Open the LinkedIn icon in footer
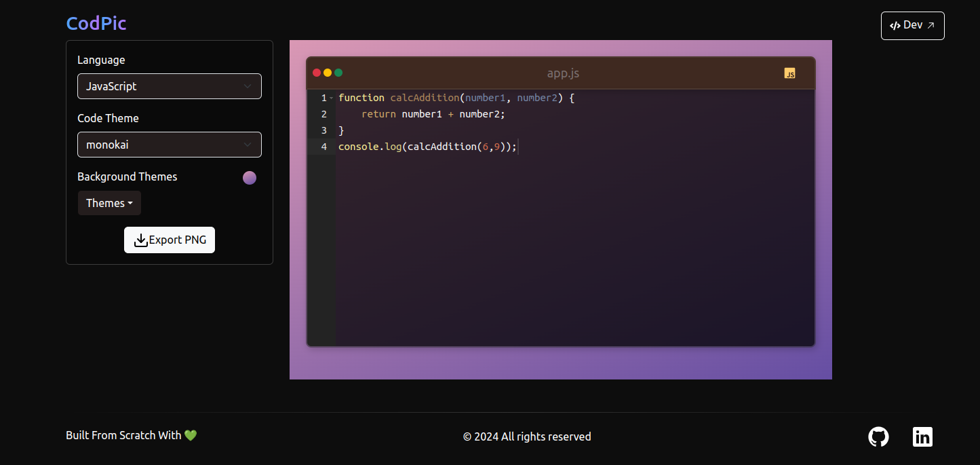The image size is (980, 465). (x=922, y=436)
